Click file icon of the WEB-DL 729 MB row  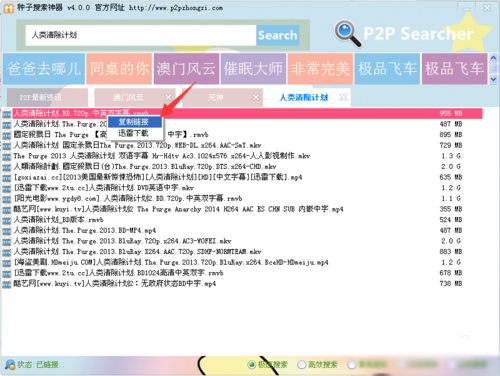tap(7, 146)
